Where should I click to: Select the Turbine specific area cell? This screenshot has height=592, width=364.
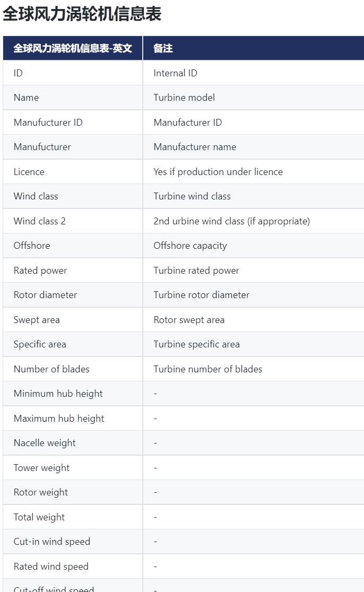(196, 344)
